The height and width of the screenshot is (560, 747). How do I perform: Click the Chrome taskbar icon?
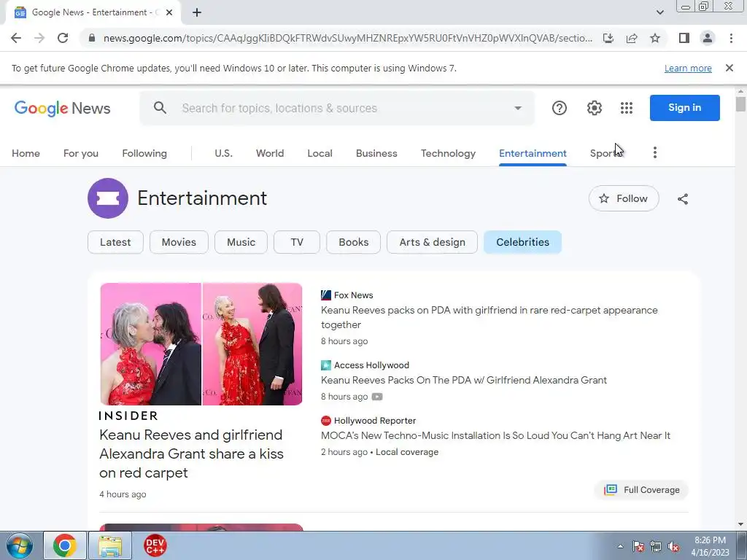pyautogui.click(x=65, y=545)
